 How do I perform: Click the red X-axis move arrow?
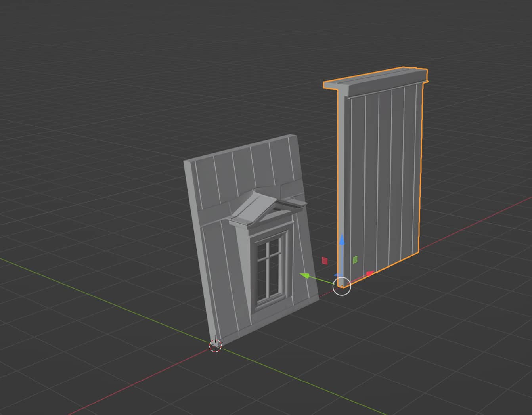[x=370, y=273]
